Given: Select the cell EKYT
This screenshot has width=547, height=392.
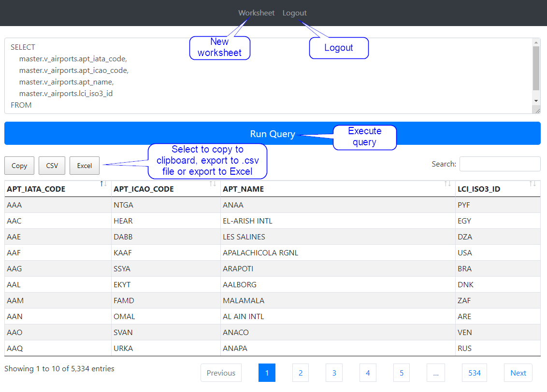Looking at the screenshot, I should click(x=166, y=285).
